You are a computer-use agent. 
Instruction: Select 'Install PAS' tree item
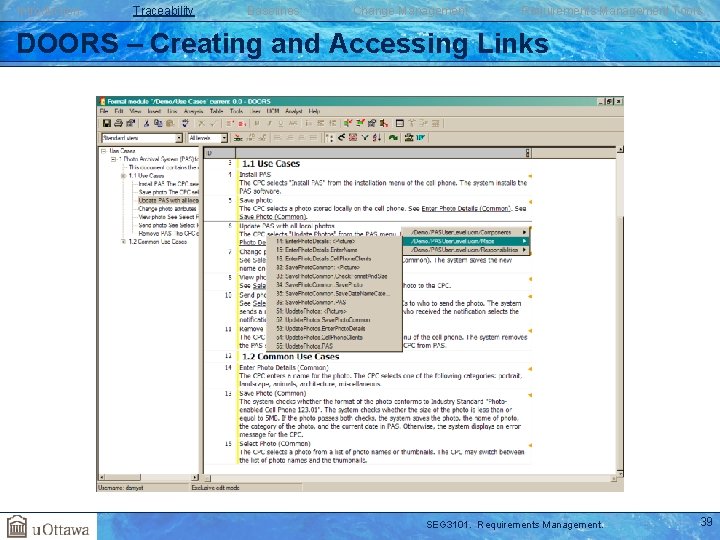click(x=169, y=184)
